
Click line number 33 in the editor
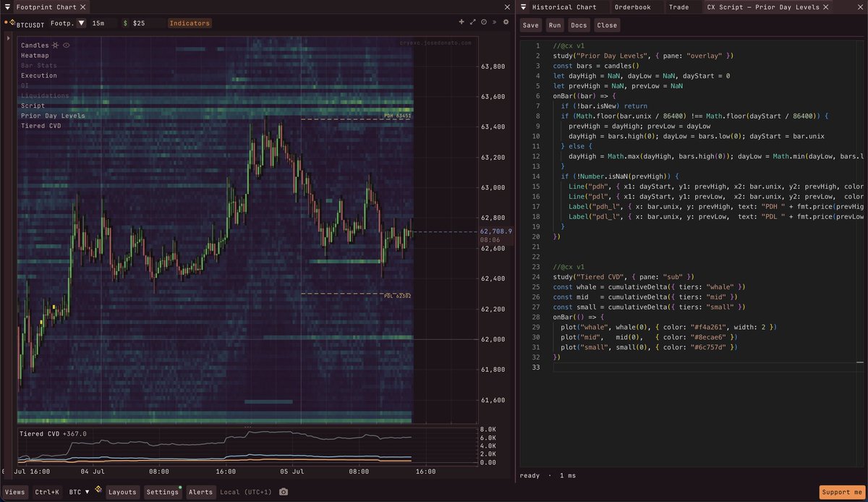click(535, 367)
